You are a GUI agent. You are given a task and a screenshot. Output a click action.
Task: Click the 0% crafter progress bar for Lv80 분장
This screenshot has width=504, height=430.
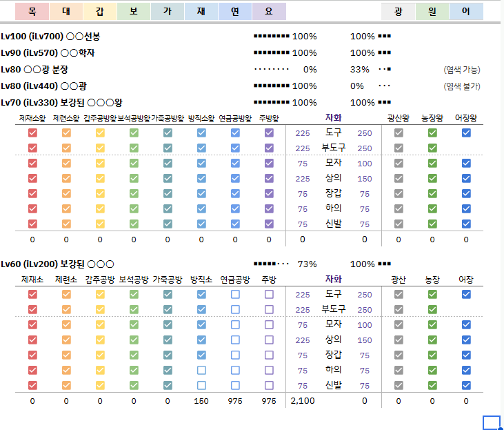tap(271, 69)
